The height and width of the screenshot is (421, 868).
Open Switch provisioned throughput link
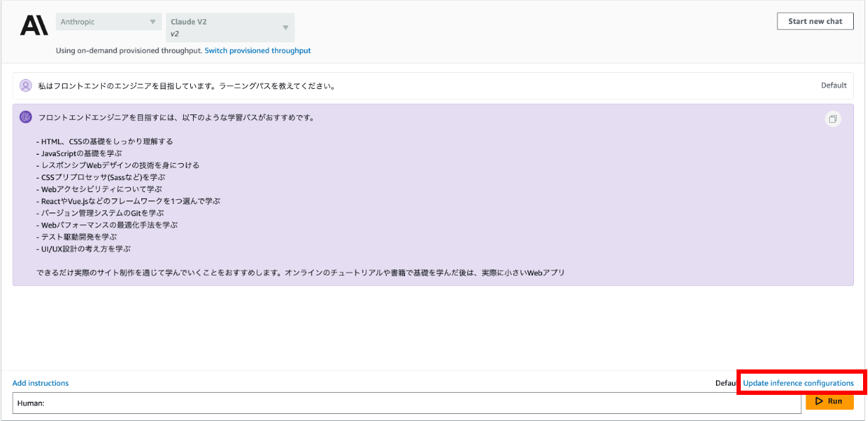tap(257, 51)
